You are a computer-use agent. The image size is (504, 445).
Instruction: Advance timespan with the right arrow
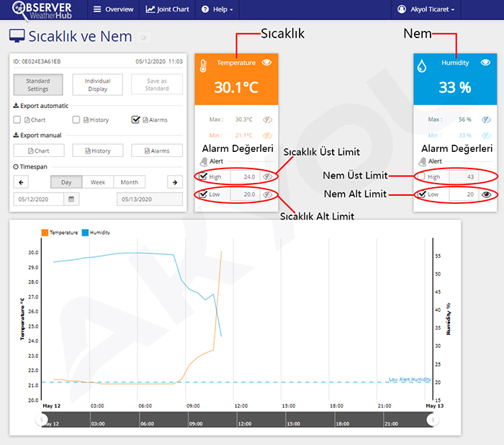[175, 182]
